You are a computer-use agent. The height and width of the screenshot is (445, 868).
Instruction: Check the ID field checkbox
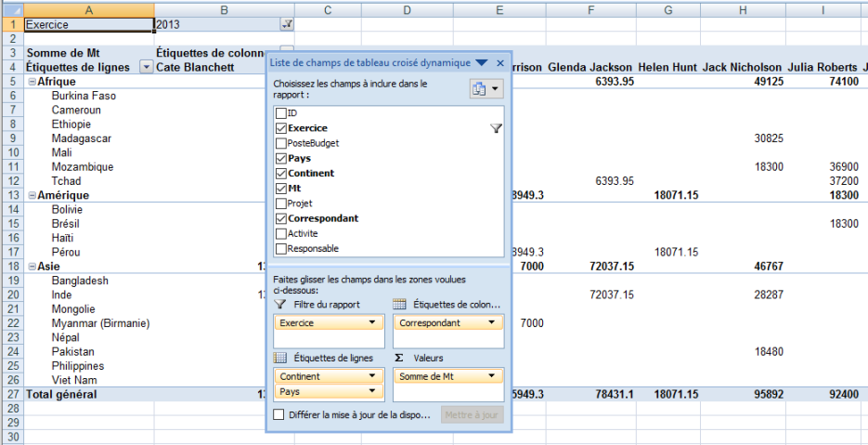[280, 113]
